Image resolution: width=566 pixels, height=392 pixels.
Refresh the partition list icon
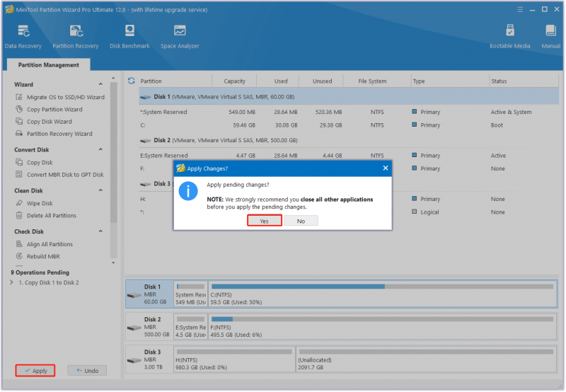(132, 81)
